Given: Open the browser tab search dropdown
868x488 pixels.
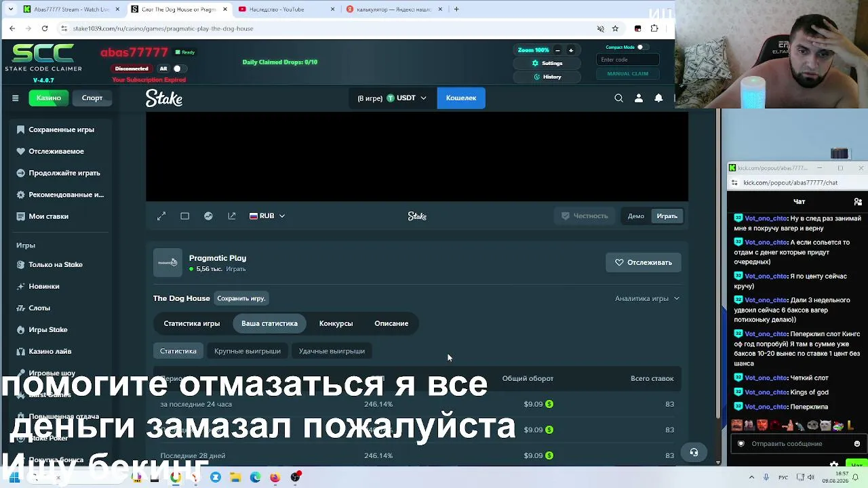Looking at the screenshot, I should [x=12, y=9].
